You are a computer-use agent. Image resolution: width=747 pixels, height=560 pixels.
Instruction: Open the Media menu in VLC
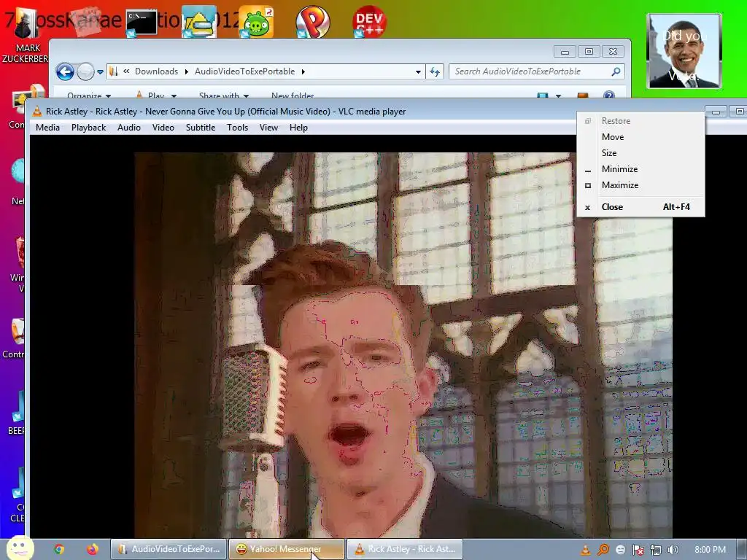point(47,128)
